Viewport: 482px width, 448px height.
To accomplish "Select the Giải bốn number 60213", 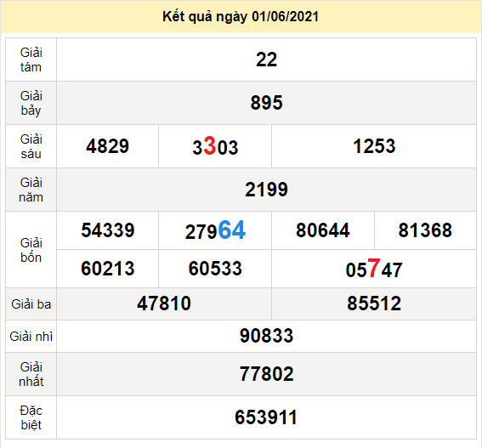I will tap(108, 269).
